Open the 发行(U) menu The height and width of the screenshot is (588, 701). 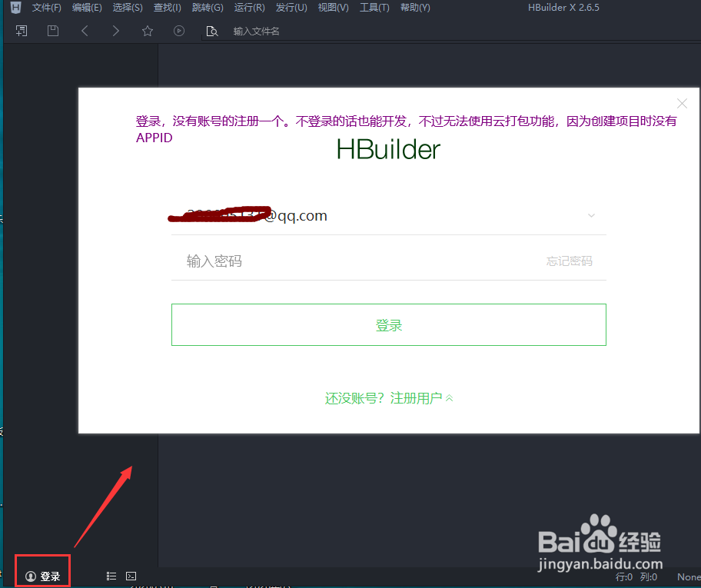291,8
